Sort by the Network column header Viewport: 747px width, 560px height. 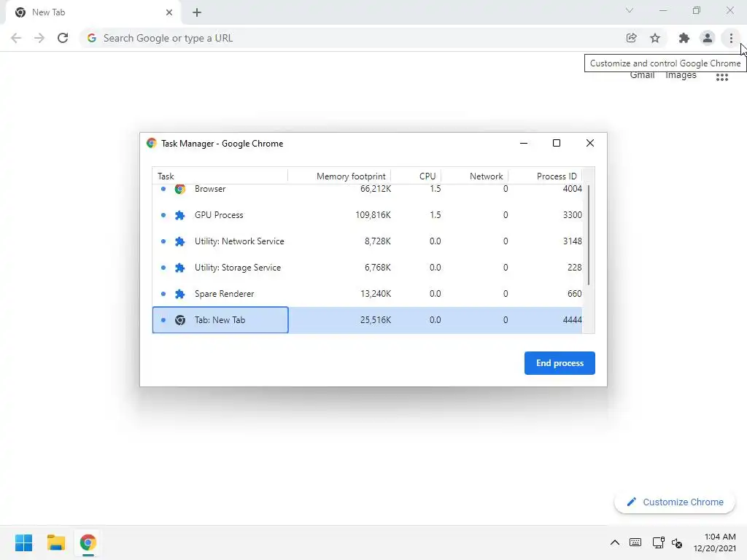click(x=474, y=176)
